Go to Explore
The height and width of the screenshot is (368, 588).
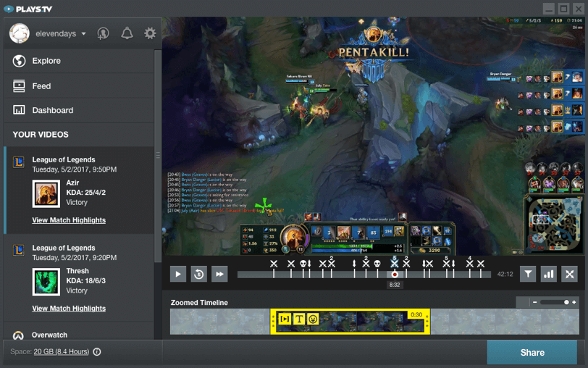pyautogui.click(x=79, y=61)
